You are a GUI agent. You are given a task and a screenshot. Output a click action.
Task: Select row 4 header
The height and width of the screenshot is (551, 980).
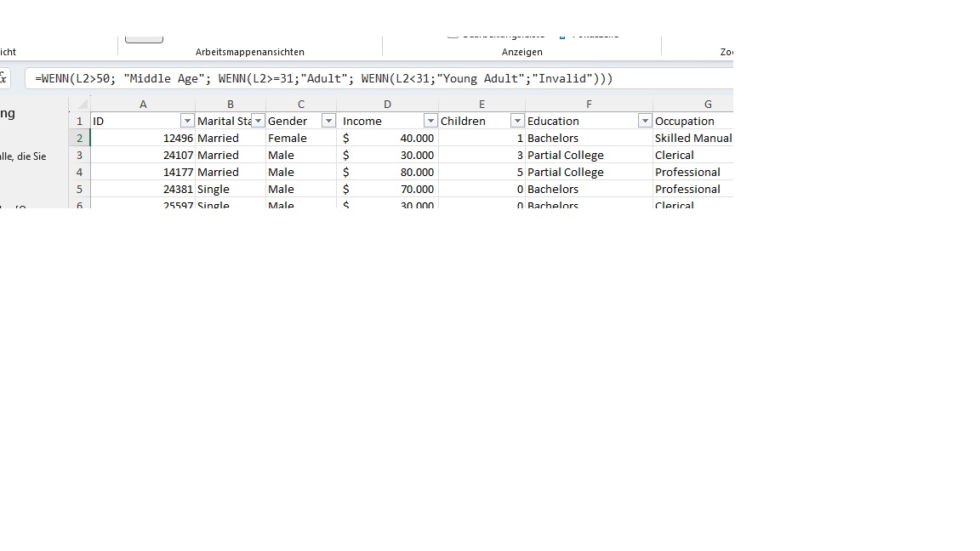tap(79, 172)
